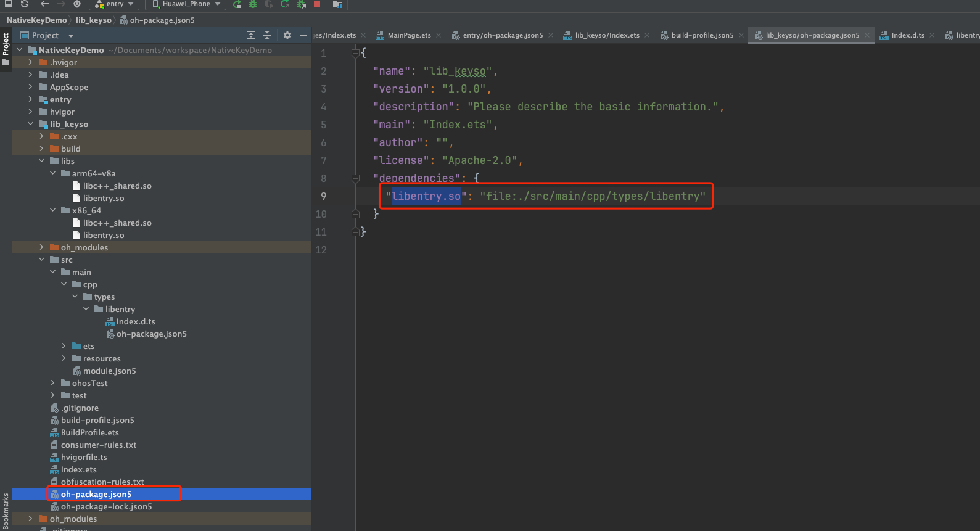Click the Save All toolbar icon
This screenshot has width=980, height=531.
9,4
